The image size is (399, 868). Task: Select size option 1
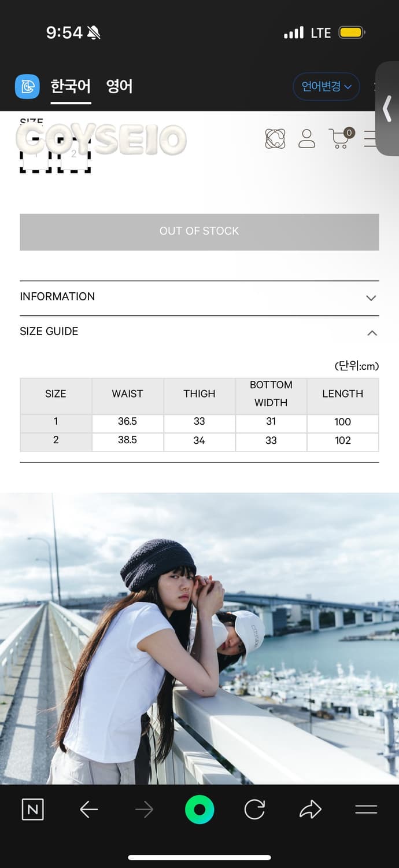35,155
